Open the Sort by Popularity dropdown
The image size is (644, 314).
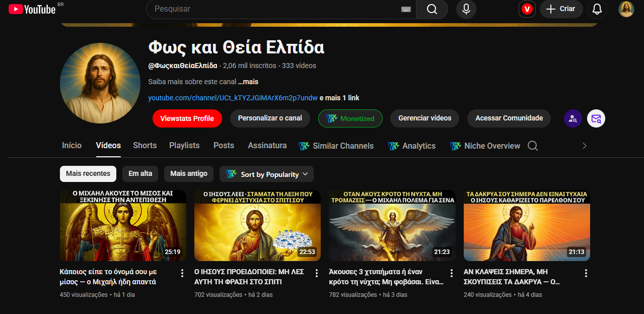coord(267,174)
